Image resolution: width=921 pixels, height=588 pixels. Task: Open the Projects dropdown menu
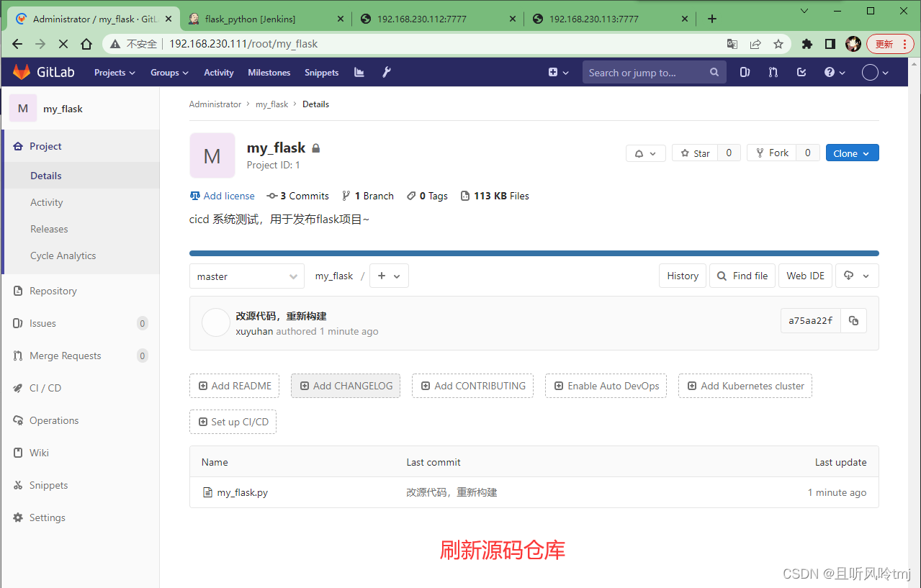pyautogui.click(x=114, y=72)
